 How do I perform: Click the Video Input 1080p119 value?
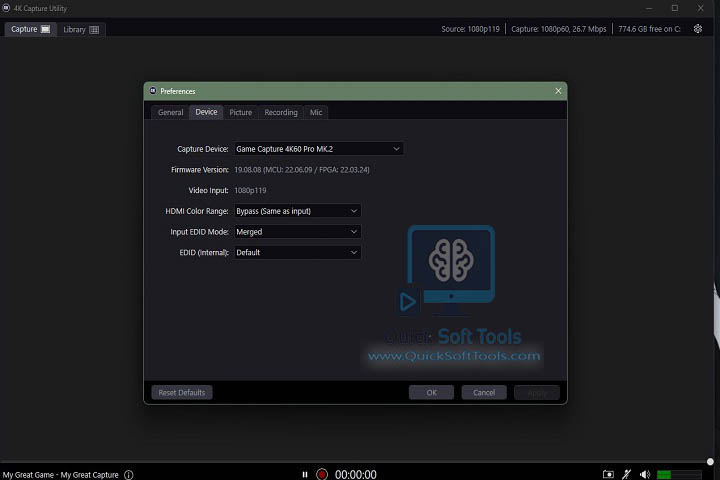pyautogui.click(x=250, y=190)
